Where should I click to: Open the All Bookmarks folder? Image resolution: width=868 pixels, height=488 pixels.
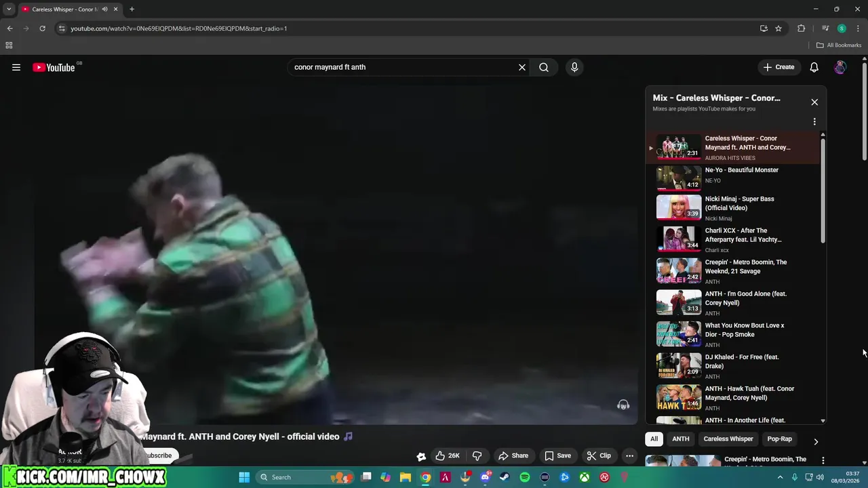839,45
